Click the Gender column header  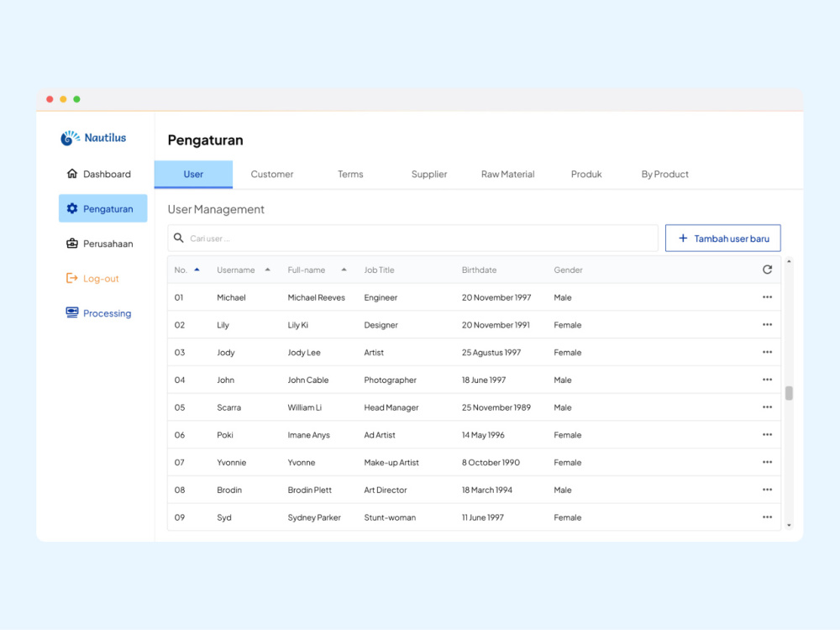click(568, 270)
